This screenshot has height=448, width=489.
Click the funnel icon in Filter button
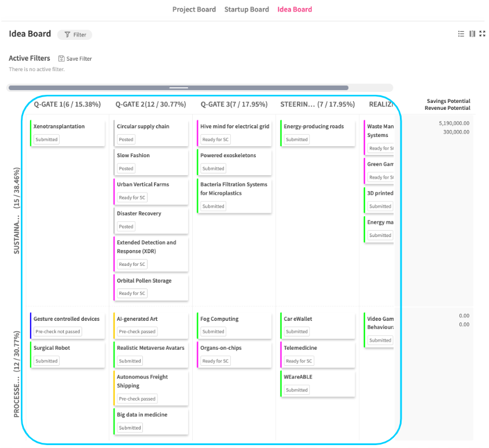coord(67,35)
